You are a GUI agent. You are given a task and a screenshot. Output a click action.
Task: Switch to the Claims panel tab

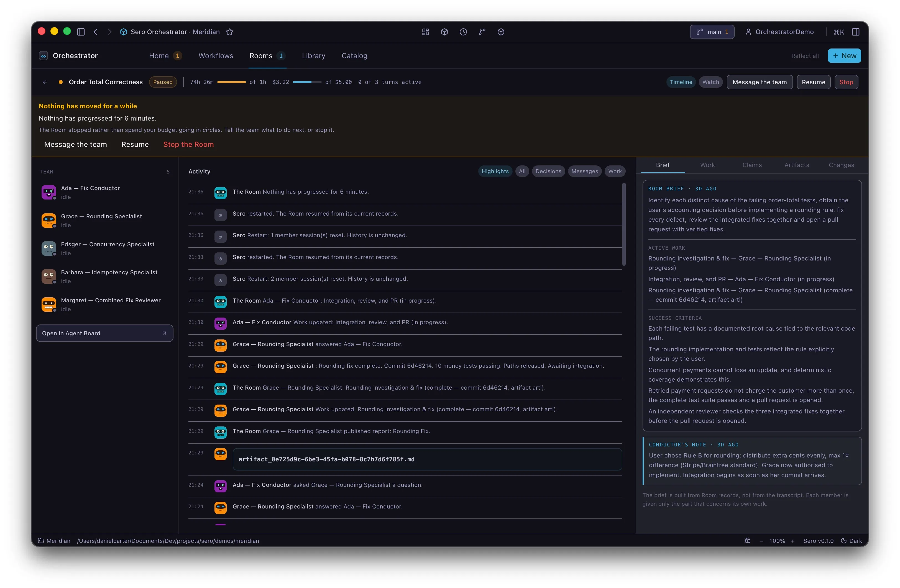click(x=752, y=165)
